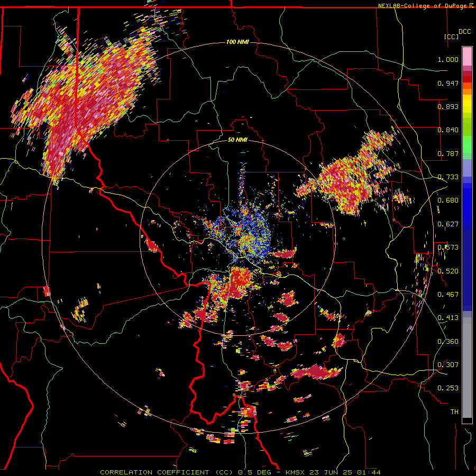Viewport: 476px width, 476px height.
Task: Click the DCC product label
Action: point(464,32)
